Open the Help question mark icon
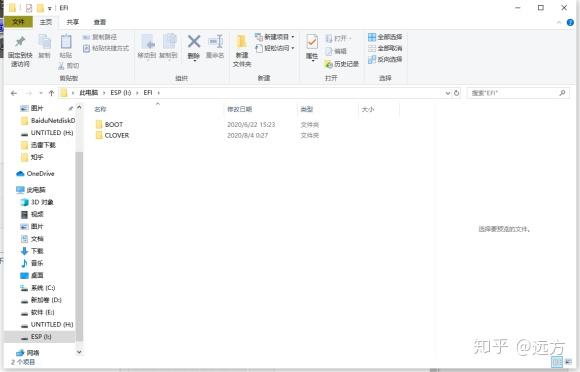580x372 pixels. tap(570, 23)
